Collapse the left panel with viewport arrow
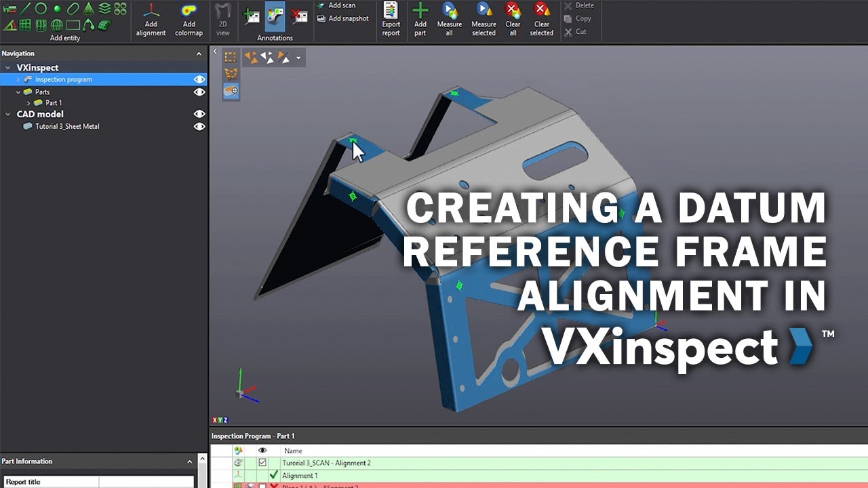Viewport: 868px width, 488px height. click(x=215, y=52)
